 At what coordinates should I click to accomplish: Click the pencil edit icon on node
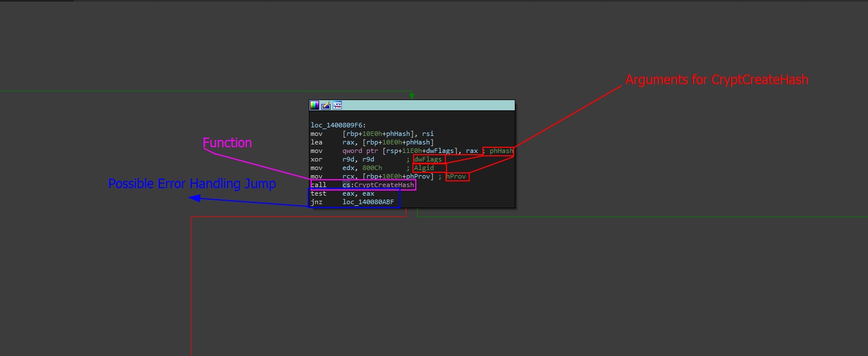tap(326, 105)
